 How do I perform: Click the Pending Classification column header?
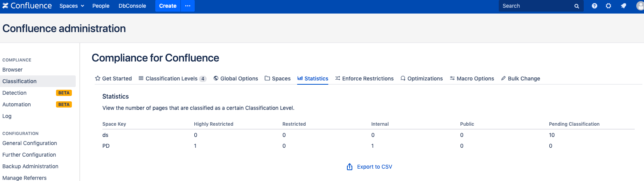tap(574, 124)
